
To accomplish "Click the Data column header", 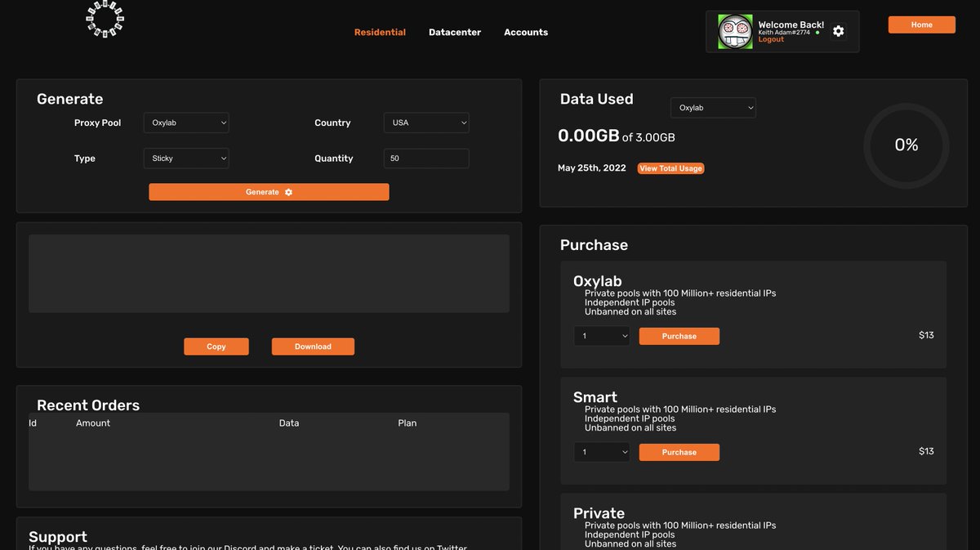I will (289, 423).
